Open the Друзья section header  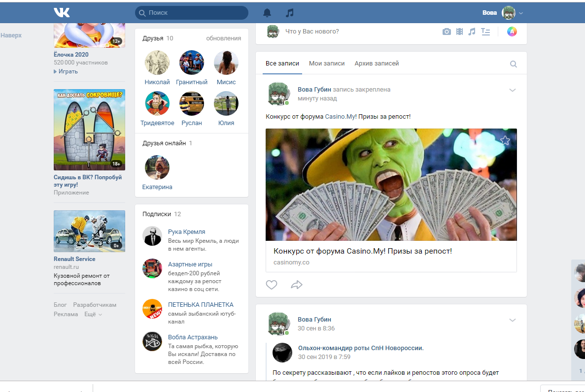pos(158,38)
